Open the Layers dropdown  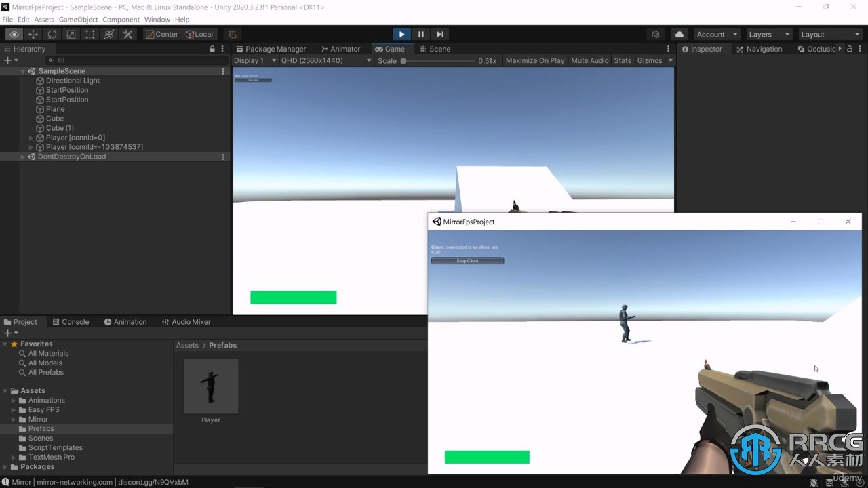point(769,34)
